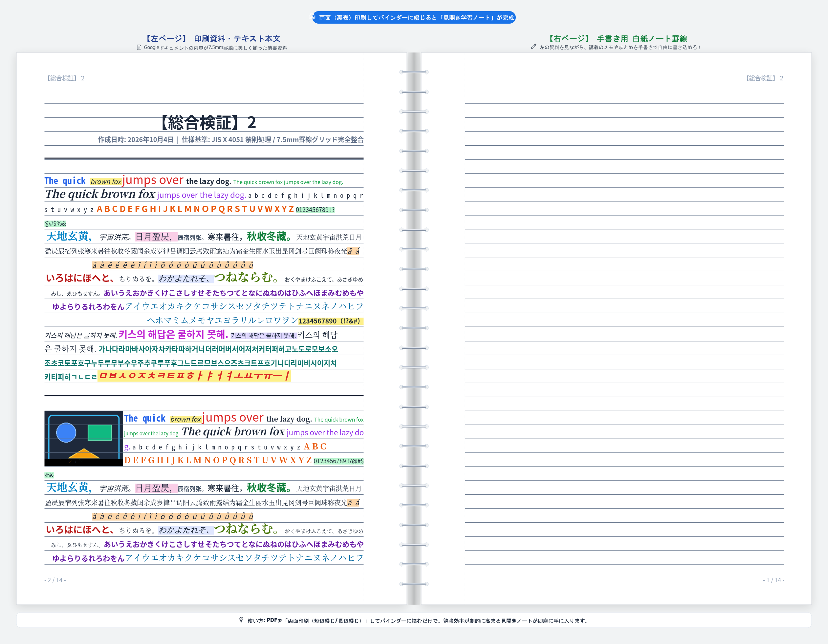Click the lightbulb icon beside 使い方 in the footer

(241, 620)
